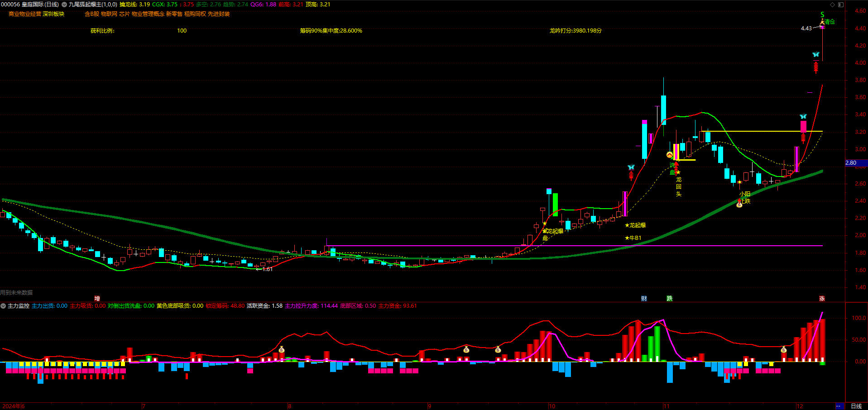This screenshot has height=410, width=868.
Task: Click the 获利比例 label
Action: [x=102, y=31]
